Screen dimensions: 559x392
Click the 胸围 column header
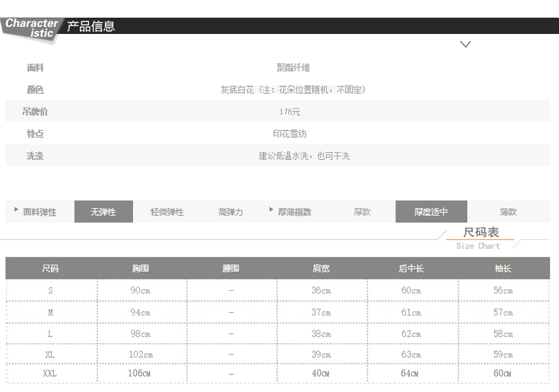tap(141, 268)
